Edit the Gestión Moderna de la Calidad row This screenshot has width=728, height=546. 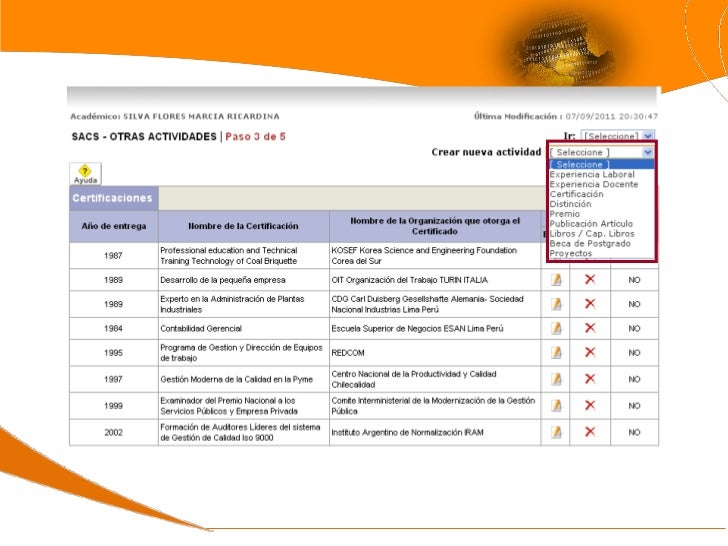tap(556, 379)
